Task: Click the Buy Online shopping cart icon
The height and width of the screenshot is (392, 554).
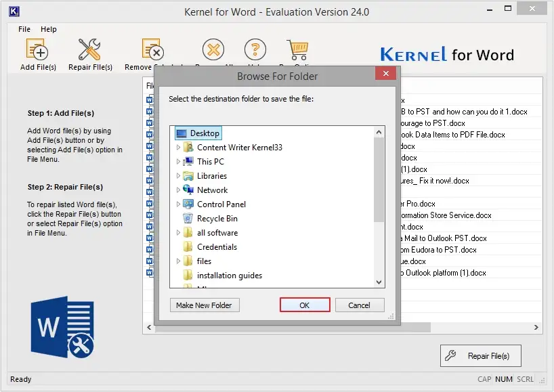Action: tap(297, 49)
